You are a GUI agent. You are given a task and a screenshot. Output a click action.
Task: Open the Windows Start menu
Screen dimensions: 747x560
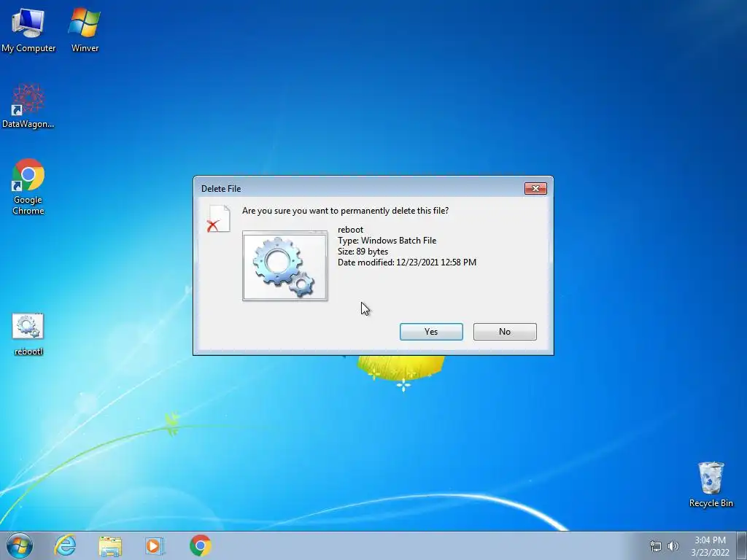click(20, 545)
